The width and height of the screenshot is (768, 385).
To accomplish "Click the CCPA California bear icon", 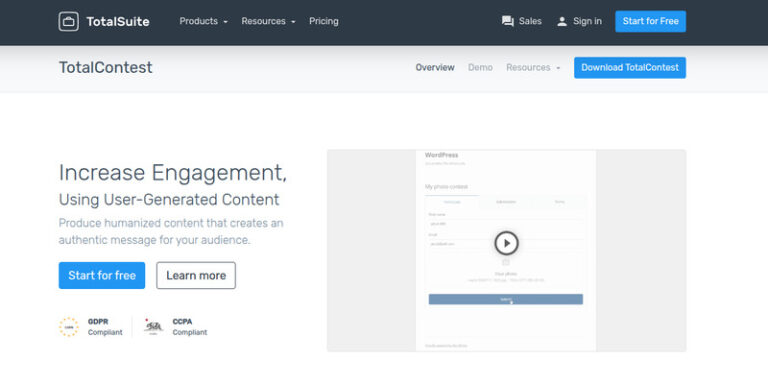I will click(153, 327).
